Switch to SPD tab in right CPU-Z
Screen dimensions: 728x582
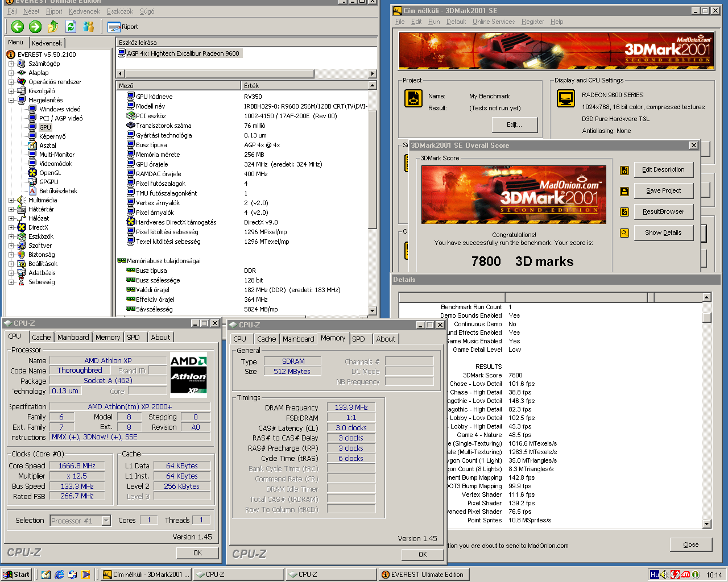(x=359, y=339)
